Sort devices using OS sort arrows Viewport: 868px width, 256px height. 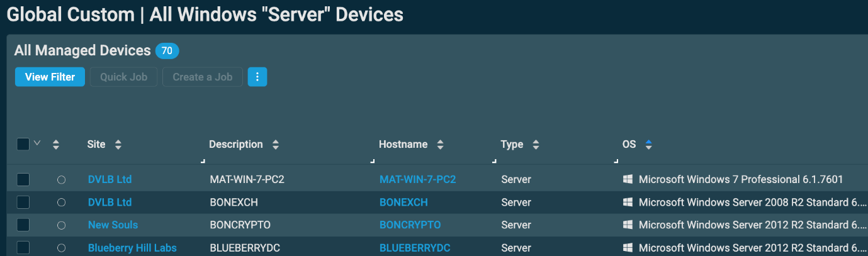[648, 145]
